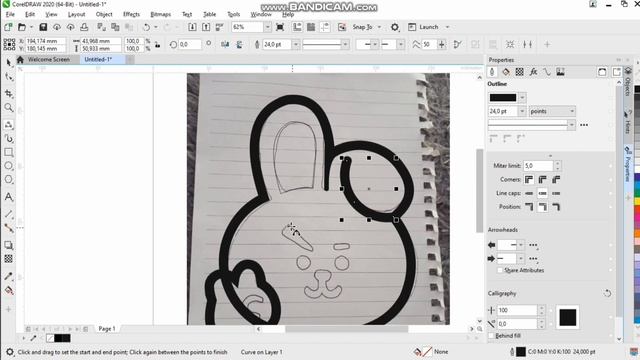
Task: Click the Page 1 tab
Action: (x=107, y=329)
